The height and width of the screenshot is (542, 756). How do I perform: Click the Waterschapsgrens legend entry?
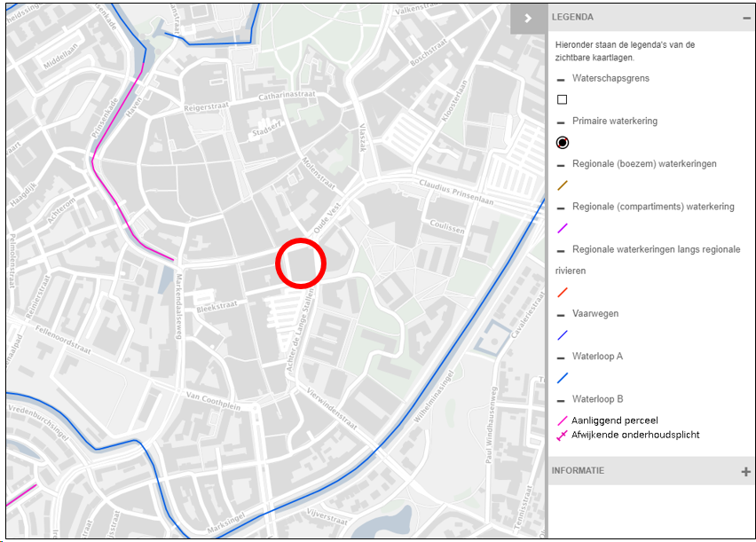(610, 78)
